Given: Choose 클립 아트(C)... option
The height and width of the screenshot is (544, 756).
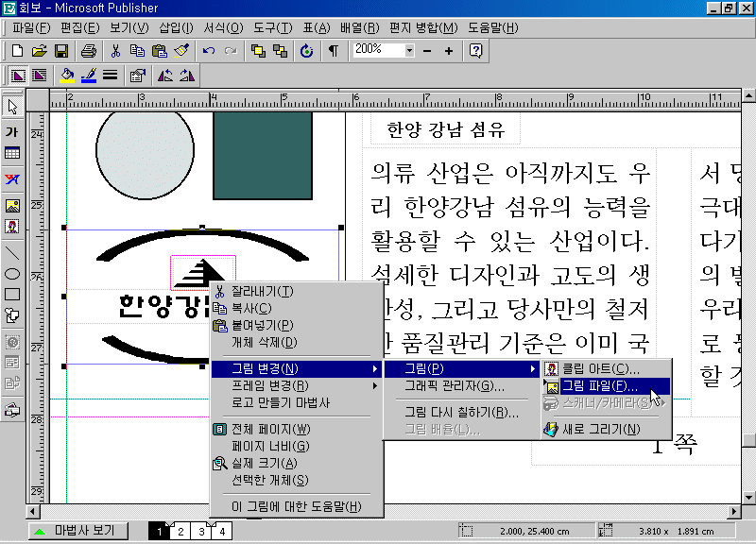Looking at the screenshot, I should coord(606,369).
